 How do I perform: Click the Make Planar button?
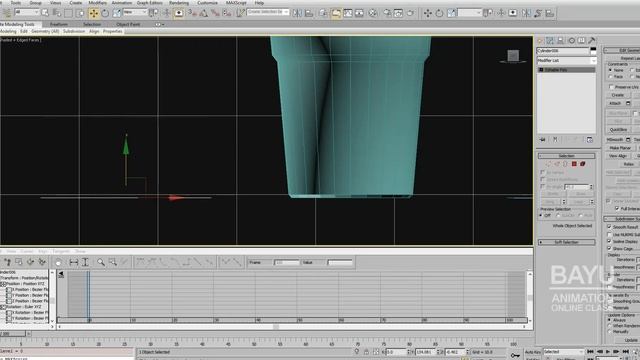click(x=620, y=148)
